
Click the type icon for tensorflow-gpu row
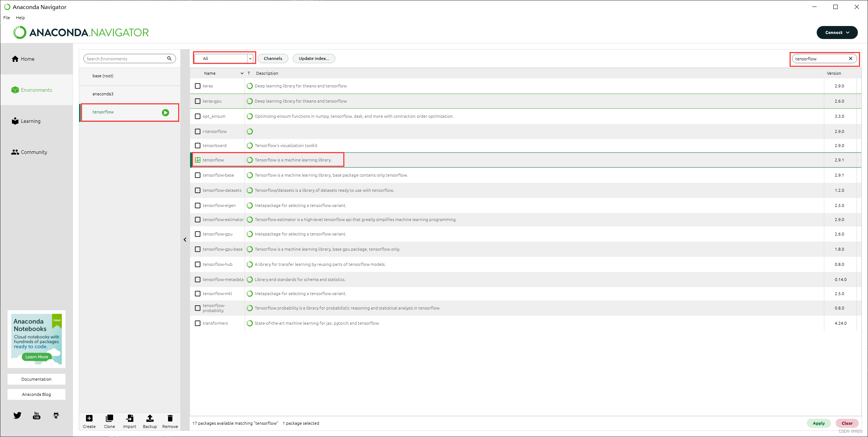pyautogui.click(x=250, y=234)
